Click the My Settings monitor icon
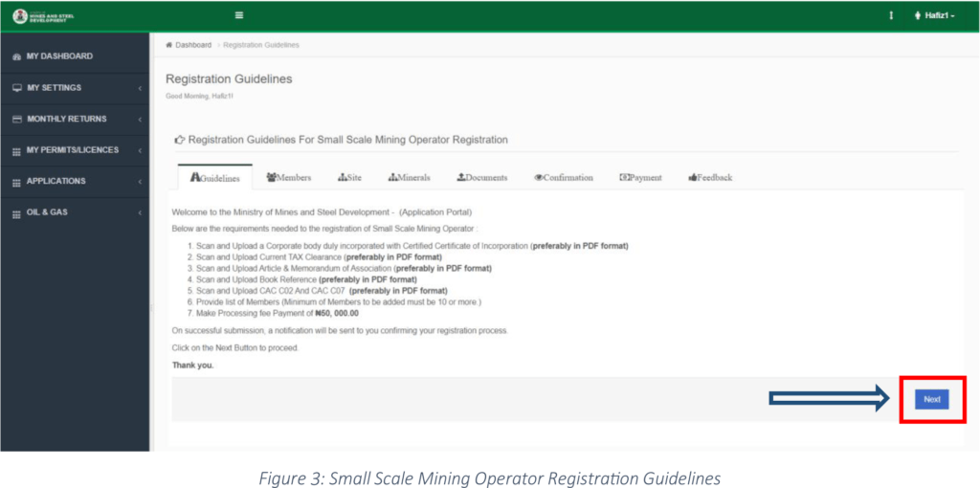Screen dimensions: 980x488 pyautogui.click(x=16, y=88)
